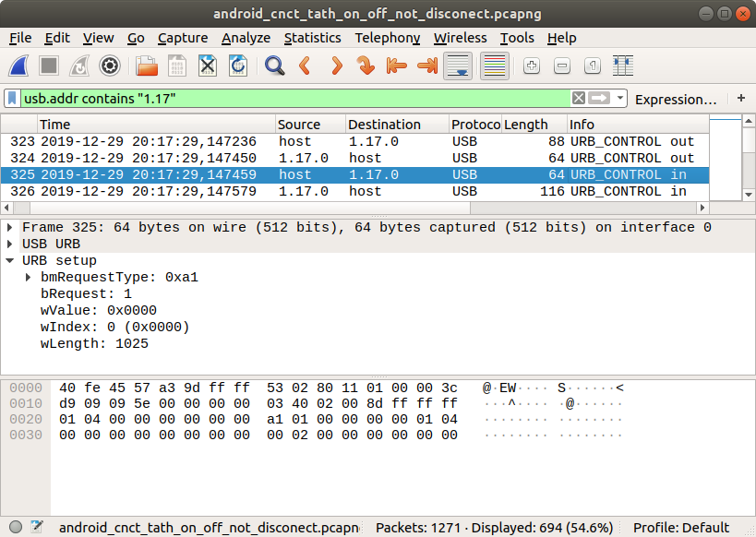Sort by the Source column header
The height and width of the screenshot is (537, 756).
pos(310,125)
